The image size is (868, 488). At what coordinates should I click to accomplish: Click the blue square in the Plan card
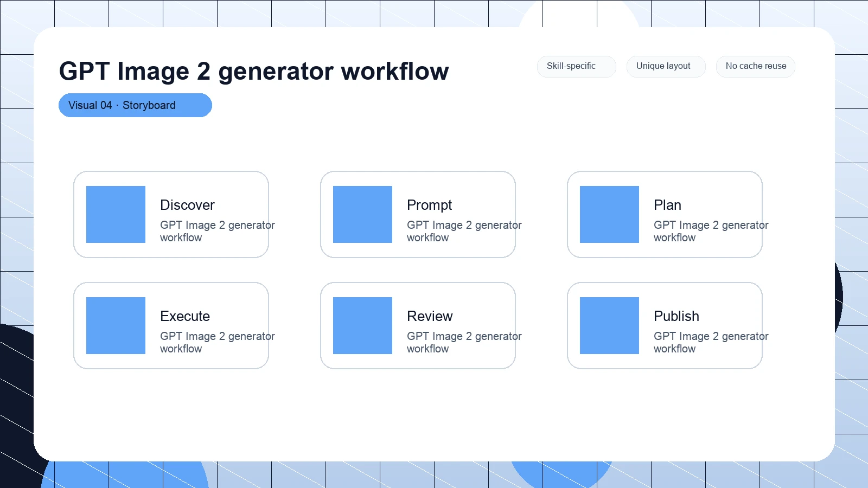(609, 214)
